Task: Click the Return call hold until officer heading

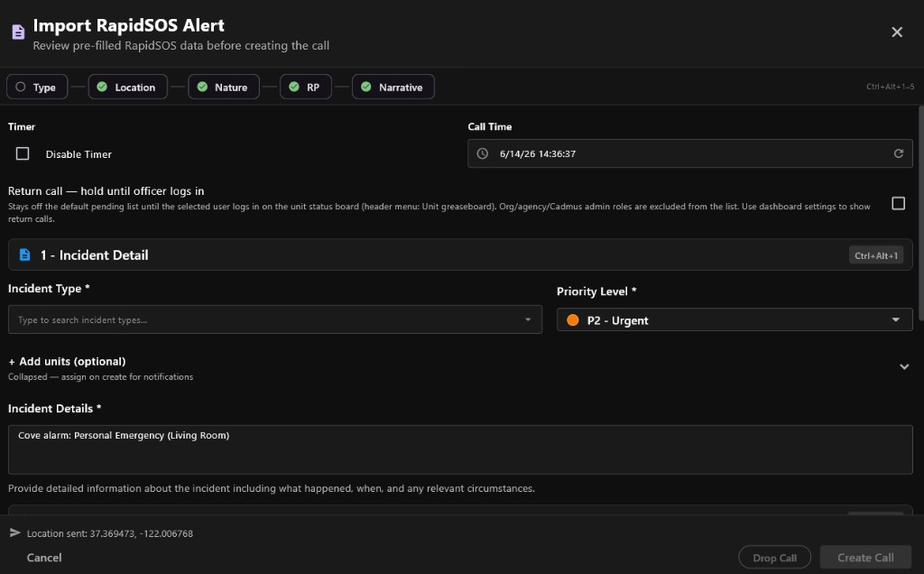Action: pyautogui.click(x=106, y=191)
